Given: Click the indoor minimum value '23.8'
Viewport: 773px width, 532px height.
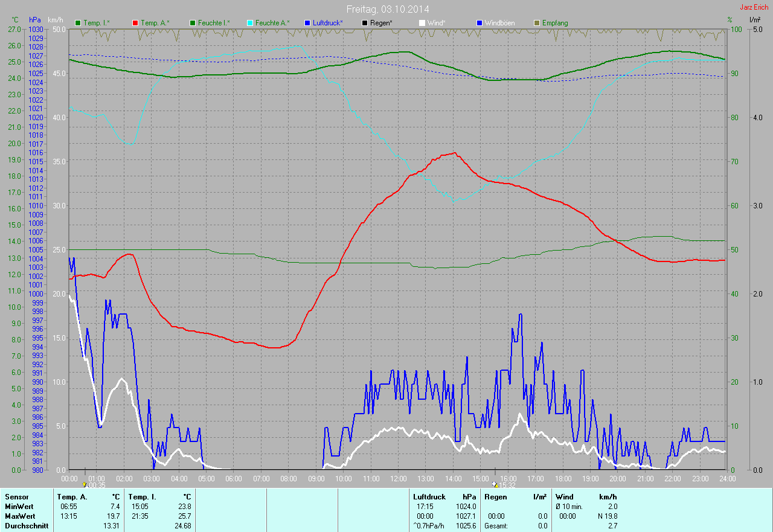Looking at the screenshot, I should (184, 507).
